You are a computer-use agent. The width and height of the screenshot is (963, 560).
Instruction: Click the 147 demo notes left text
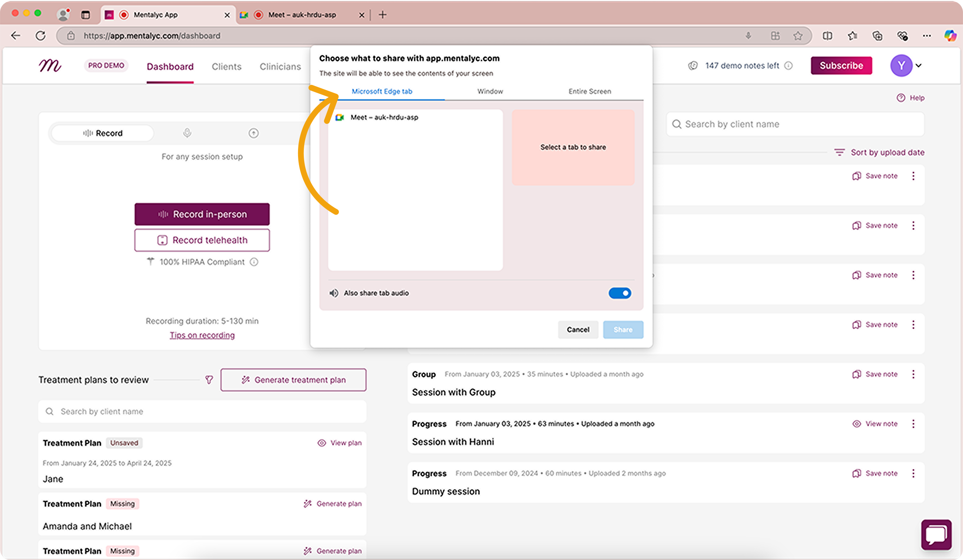[x=742, y=66]
